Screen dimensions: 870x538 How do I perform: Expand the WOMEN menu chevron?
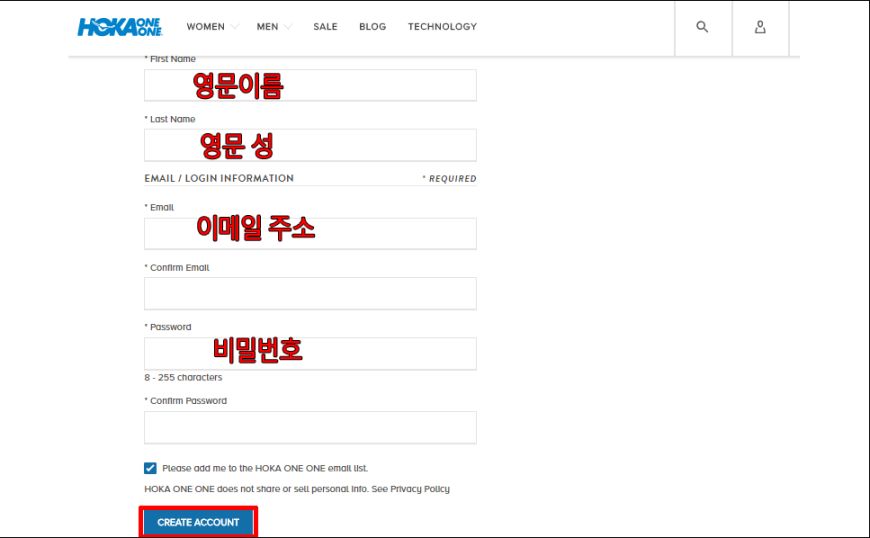(x=235, y=27)
